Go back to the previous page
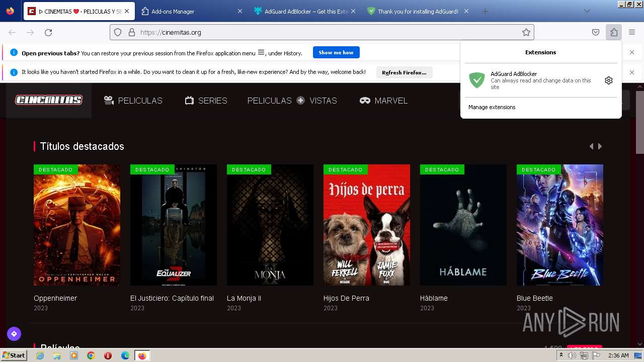The image size is (644, 362). coord(12,32)
